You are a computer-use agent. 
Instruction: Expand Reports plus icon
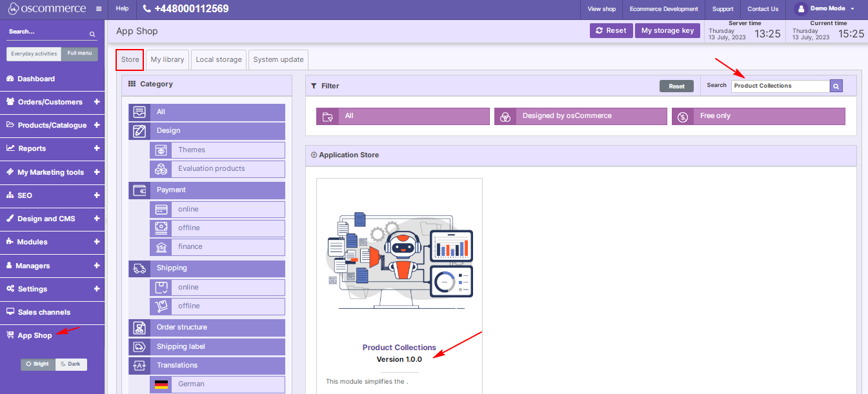(97, 148)
